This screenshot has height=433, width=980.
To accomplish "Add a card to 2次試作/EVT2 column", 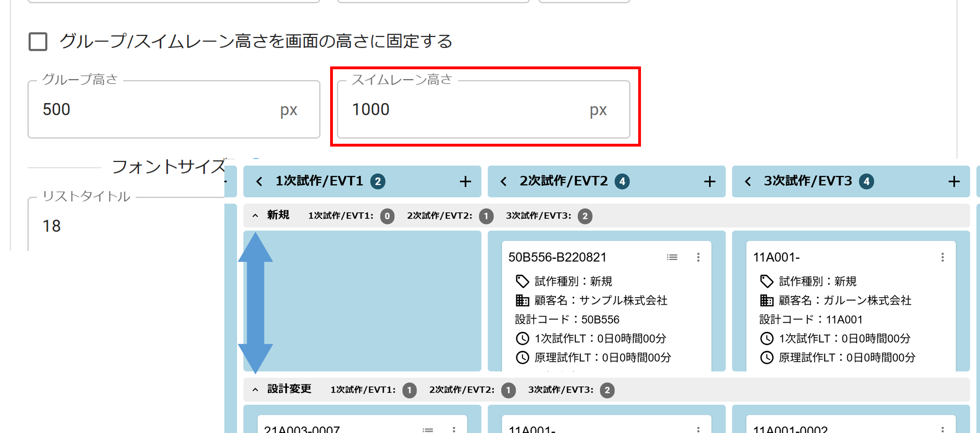I will pyautogui.click(x=710, y=181).
